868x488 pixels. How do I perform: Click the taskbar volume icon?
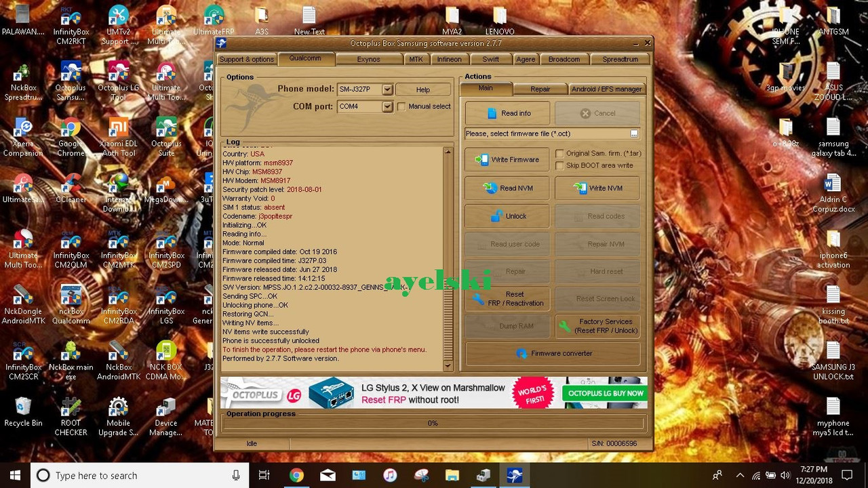[785, 475]
